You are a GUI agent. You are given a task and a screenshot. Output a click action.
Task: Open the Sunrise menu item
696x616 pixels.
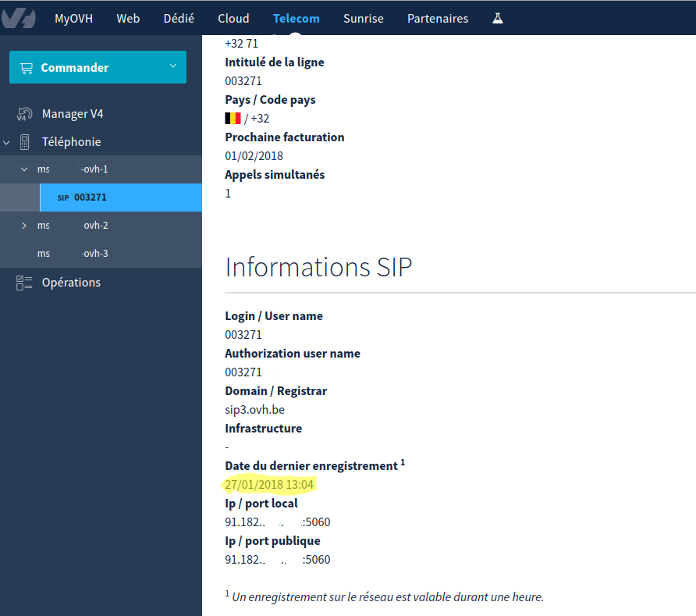[363, 18]
